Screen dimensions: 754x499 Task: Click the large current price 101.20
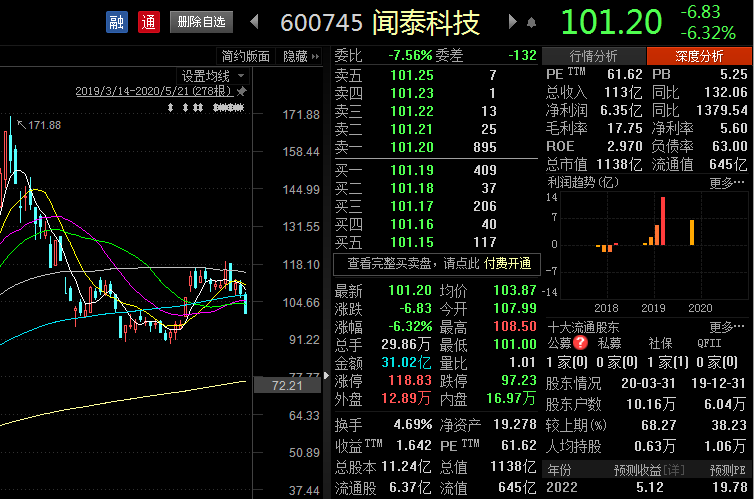pos(611,22)
